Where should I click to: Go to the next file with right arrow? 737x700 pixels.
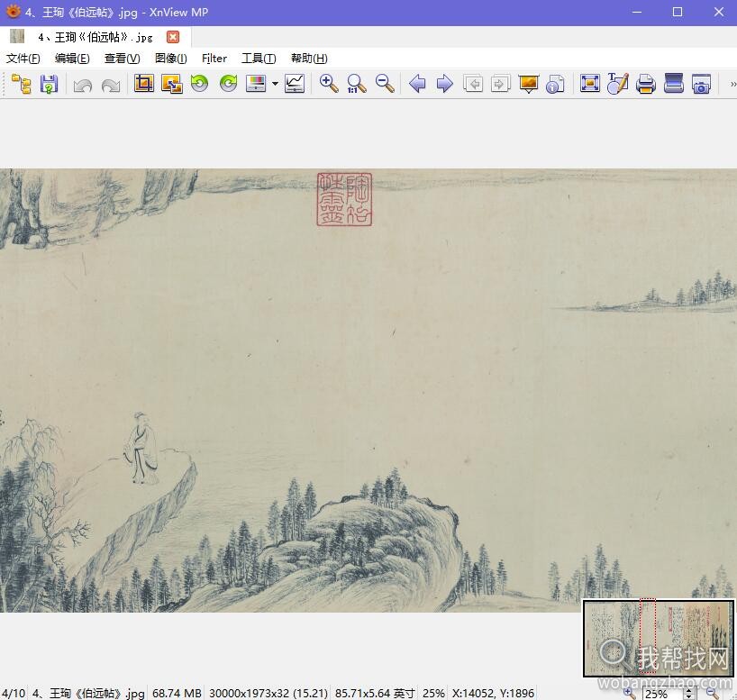coord(445,84)
